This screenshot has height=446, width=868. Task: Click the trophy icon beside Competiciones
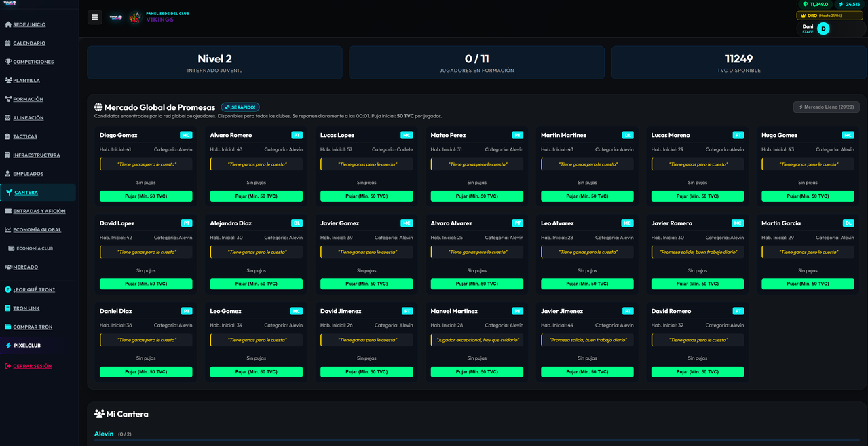(x=8, y=62)
